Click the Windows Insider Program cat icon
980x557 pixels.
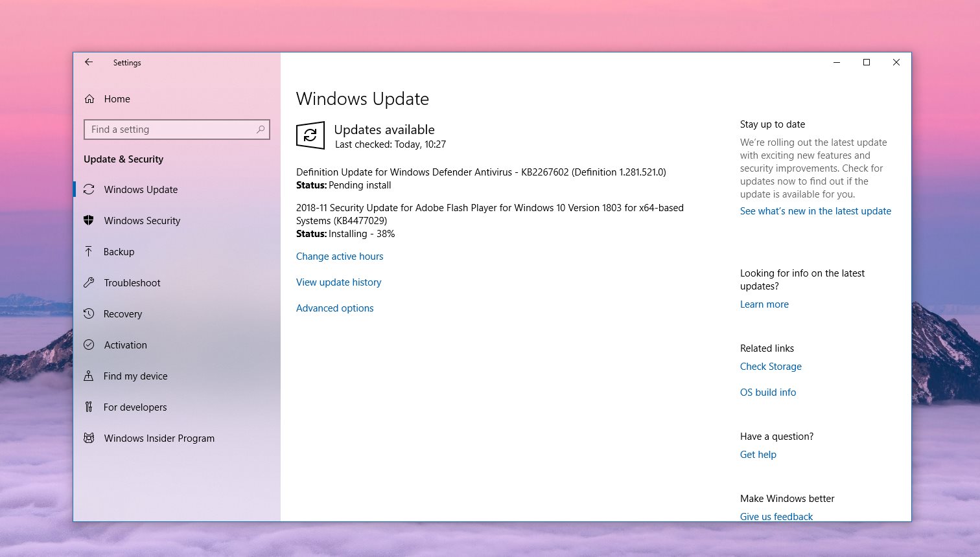coord(89,438)
